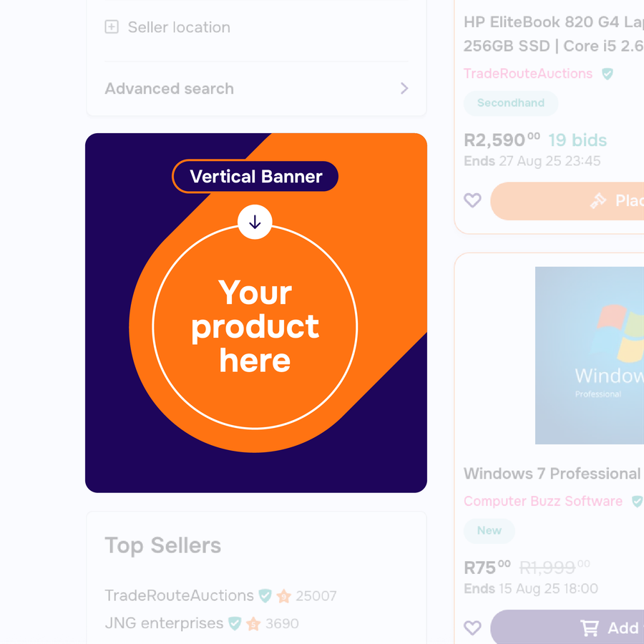The width and height of the screenshot is (644, 644).
Task: Click verified shield next to Computer Buzz Software
Action: [636, 502]
